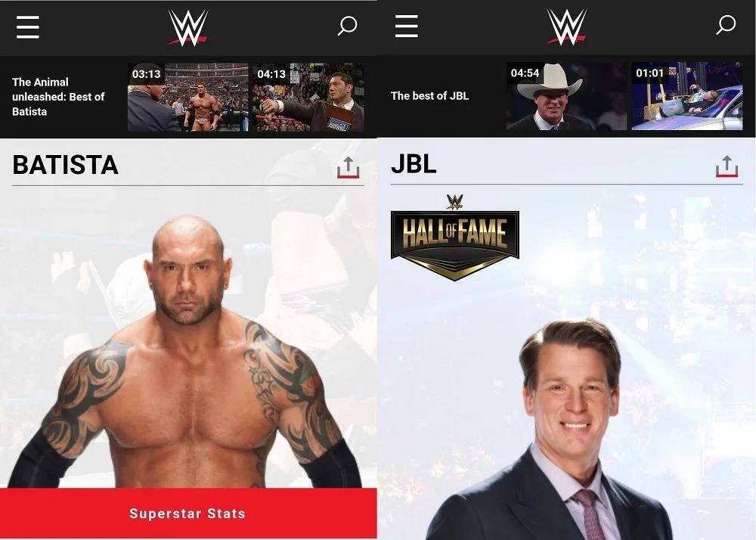This screenshot has height=540, width=756.
Task: Open hamburger menu on JBL page
Action: tap(406, 26)
